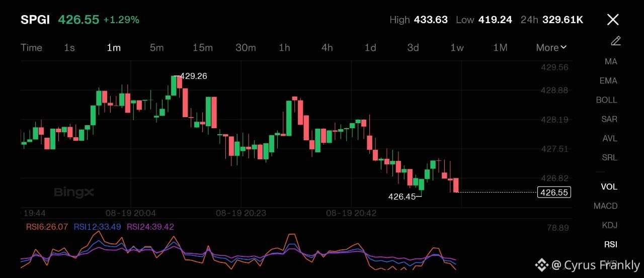This screenshot has height=278, width=644.
Task: Click the 428.19 price axis label
Action: 554,120
